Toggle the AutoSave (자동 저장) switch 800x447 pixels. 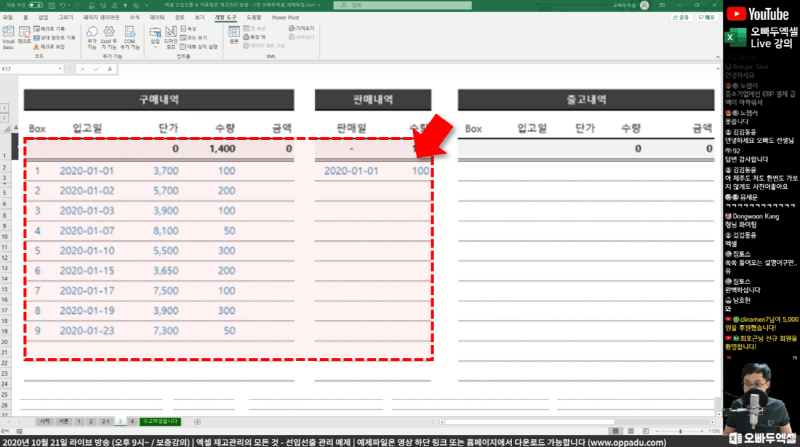35,5
